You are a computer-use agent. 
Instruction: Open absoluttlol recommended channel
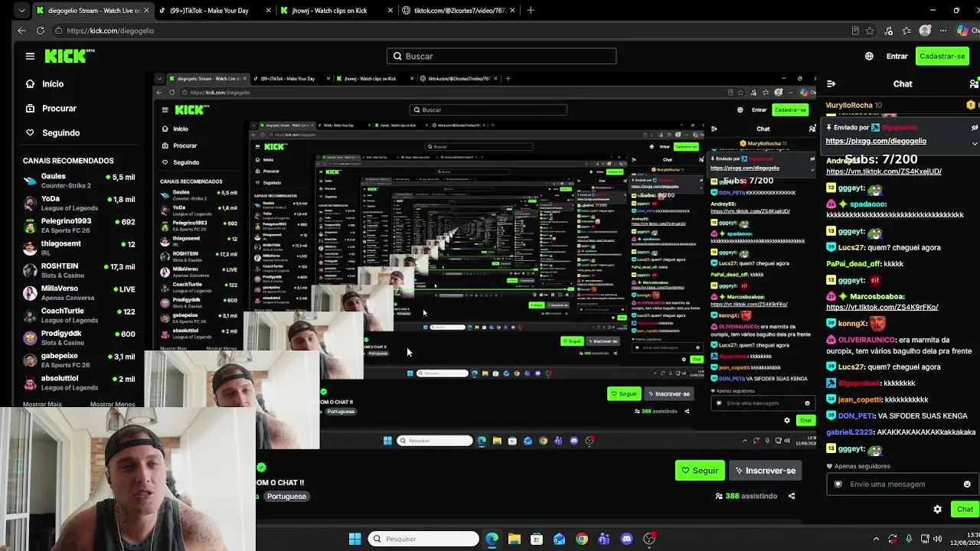click(x=79, y=383)
